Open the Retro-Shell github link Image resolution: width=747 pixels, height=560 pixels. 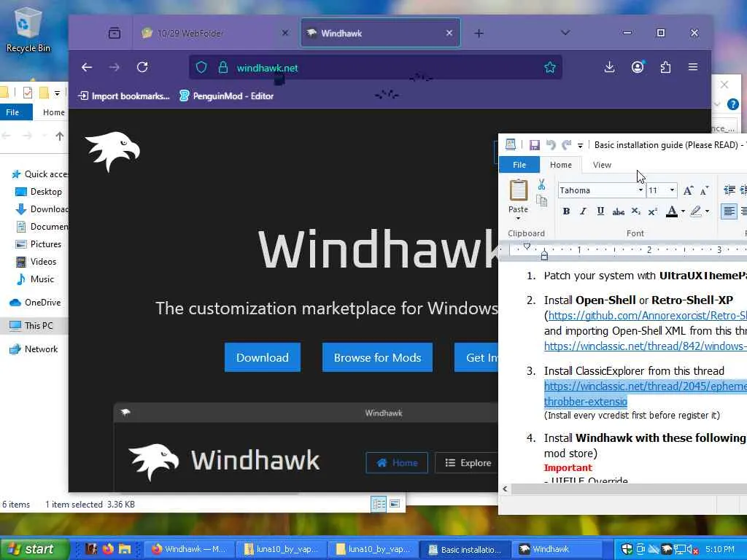647,316
